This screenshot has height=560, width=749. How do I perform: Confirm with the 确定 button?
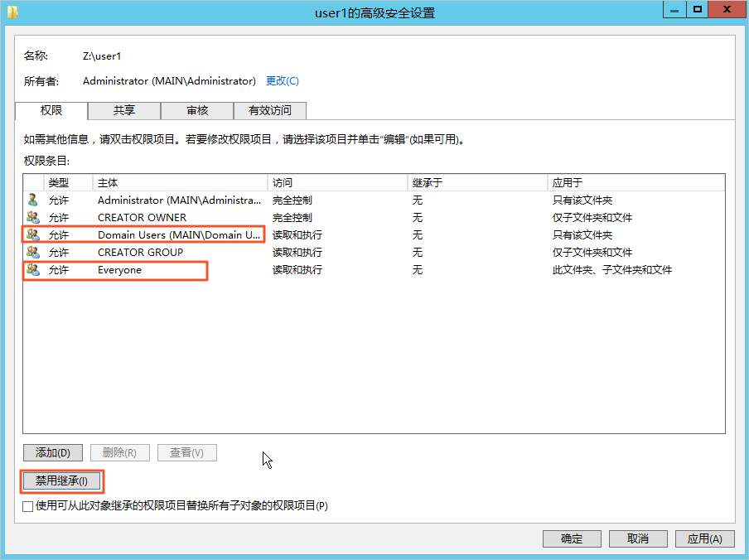(x=572, y=539)
